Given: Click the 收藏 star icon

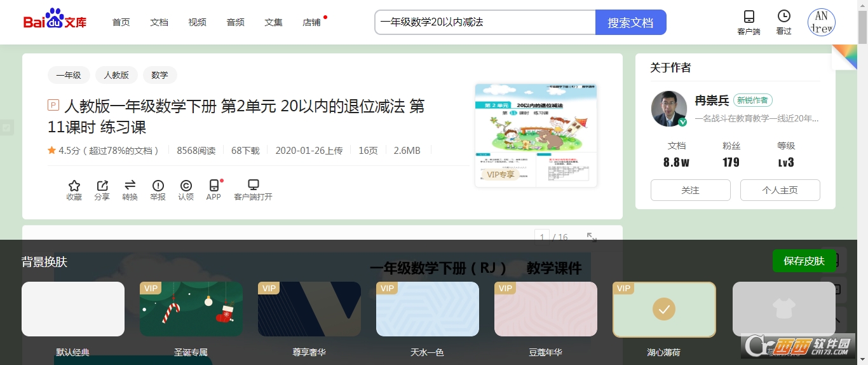Looking at the screenshot, I should [x=74, y=186].
